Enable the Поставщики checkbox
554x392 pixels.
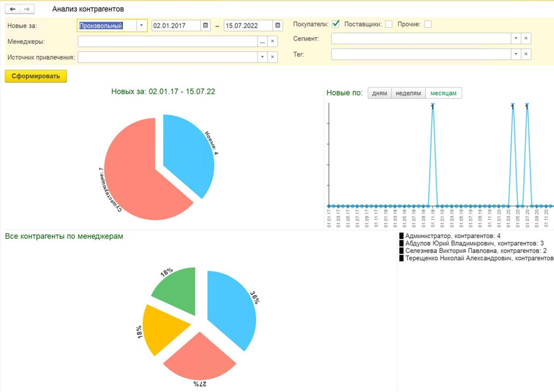pos(388,24)
